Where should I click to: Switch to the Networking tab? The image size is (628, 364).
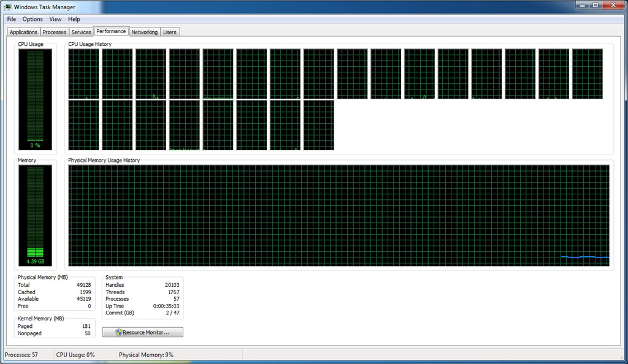point(145,32)
